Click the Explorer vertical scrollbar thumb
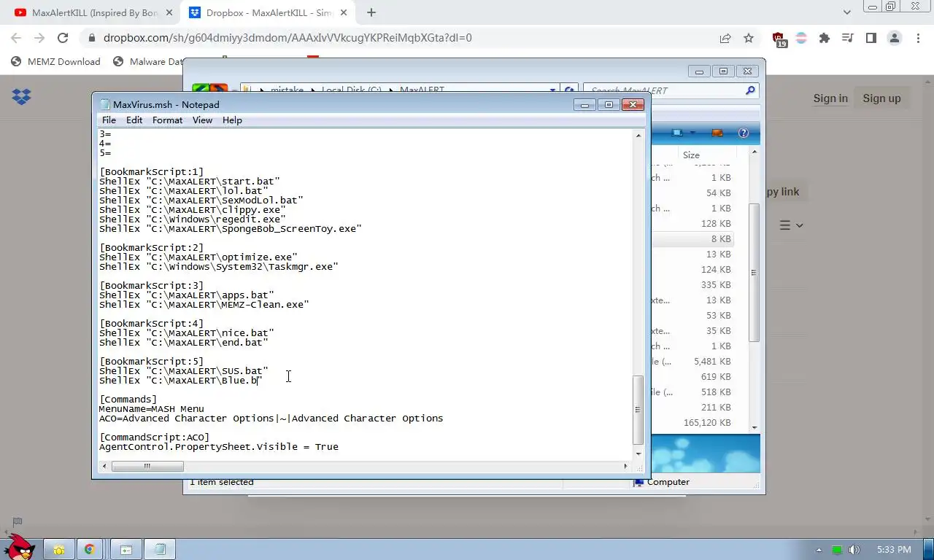 coord(754,272)
